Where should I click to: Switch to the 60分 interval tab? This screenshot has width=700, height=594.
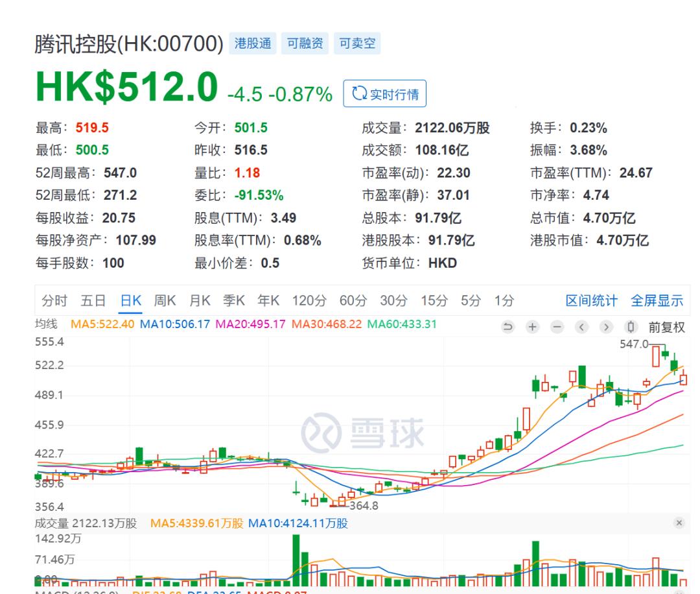[353, 301]
